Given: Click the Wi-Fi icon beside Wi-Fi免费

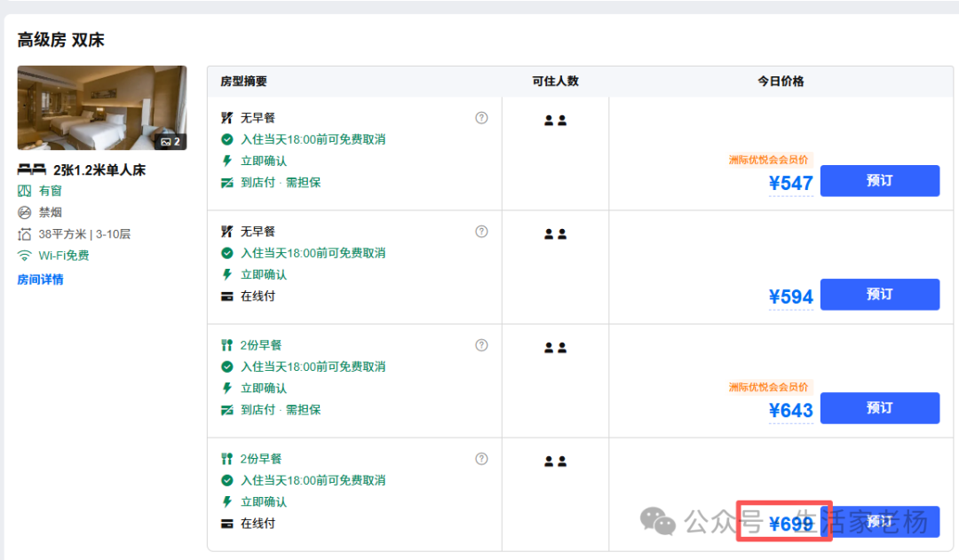Looking at the screenshot, I should click(x=25, y=256).
